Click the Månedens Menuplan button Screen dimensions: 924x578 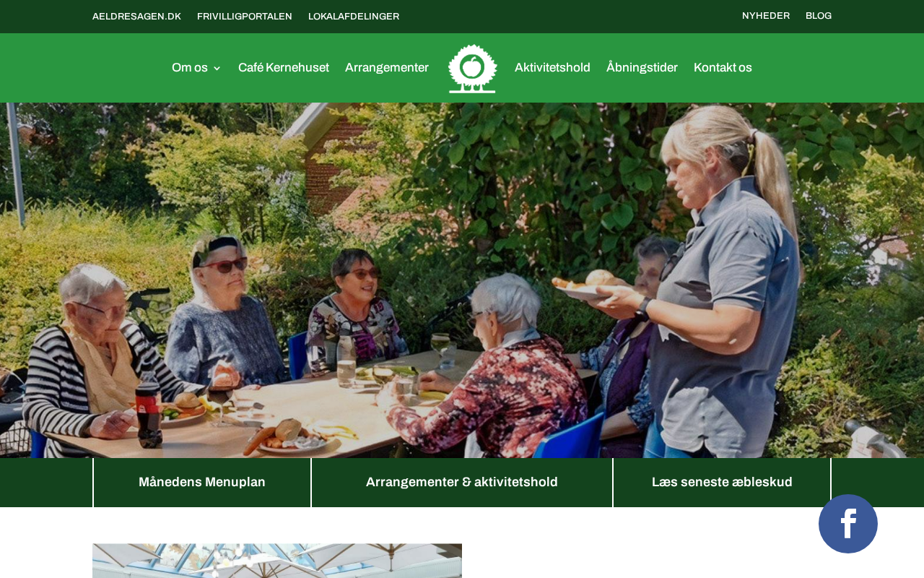click(x=202, y=483)
